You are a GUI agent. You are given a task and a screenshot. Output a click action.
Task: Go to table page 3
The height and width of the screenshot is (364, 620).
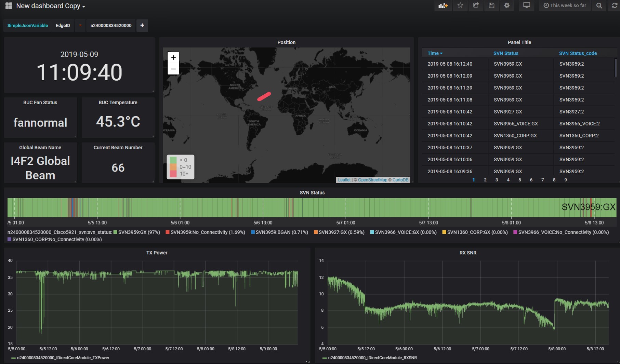497,180
